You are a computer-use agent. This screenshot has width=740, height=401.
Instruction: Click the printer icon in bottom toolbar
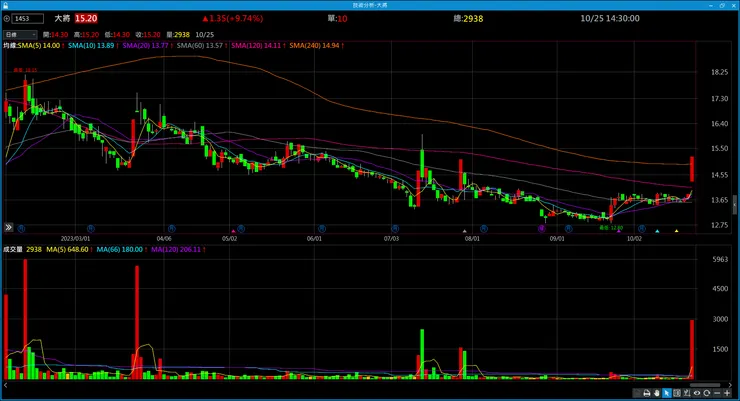(x=647, y=393)
